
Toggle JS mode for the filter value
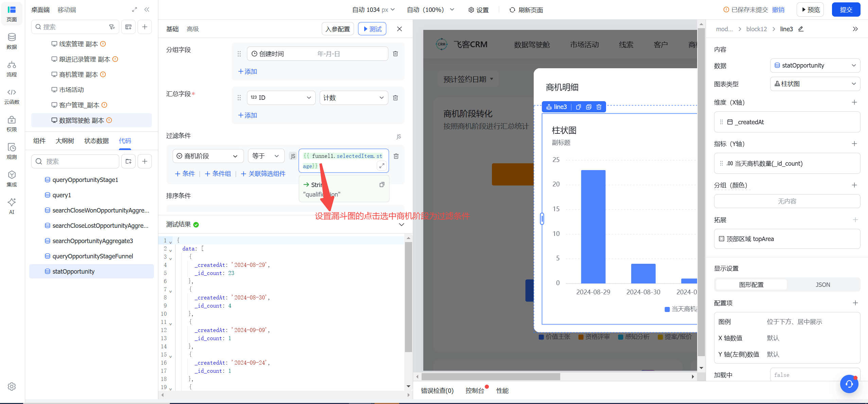pyautogui.click(x=293, y=156)
